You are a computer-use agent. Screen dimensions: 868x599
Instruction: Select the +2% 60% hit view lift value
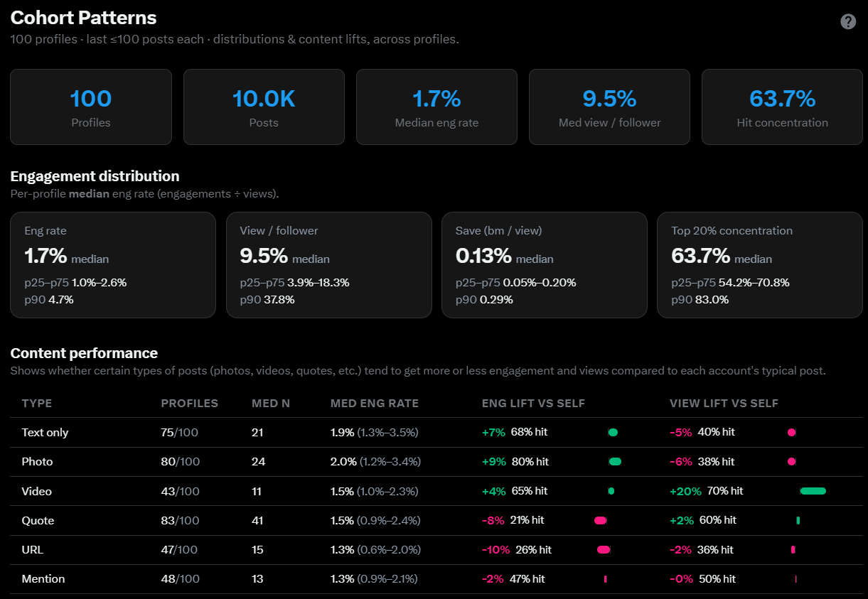pyautogui.click(x=703, y=520)
